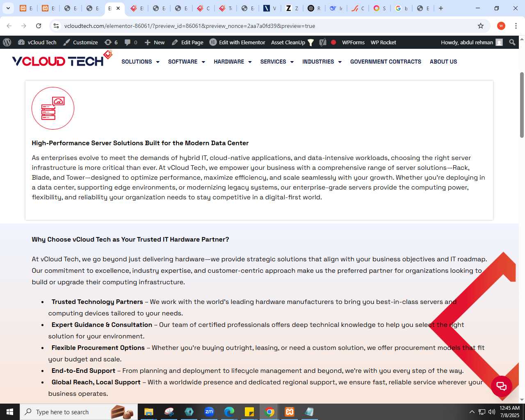Click the scrollbar down arrow
525x420 pixels.
click(522, 399)
